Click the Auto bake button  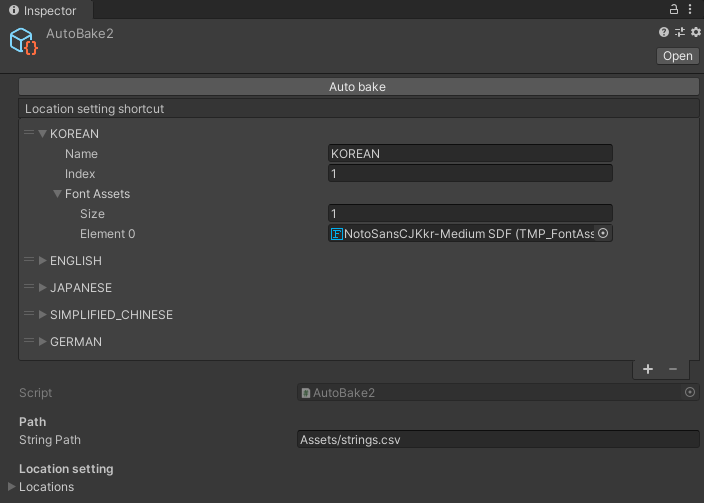[358, 87]
